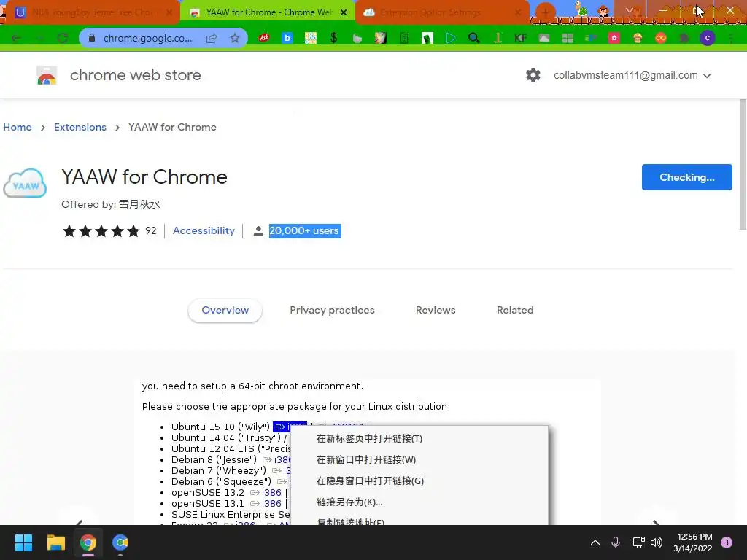Select the Overview tab
The width and height of the screenshot is (747, 560).
tap(225, 310)
